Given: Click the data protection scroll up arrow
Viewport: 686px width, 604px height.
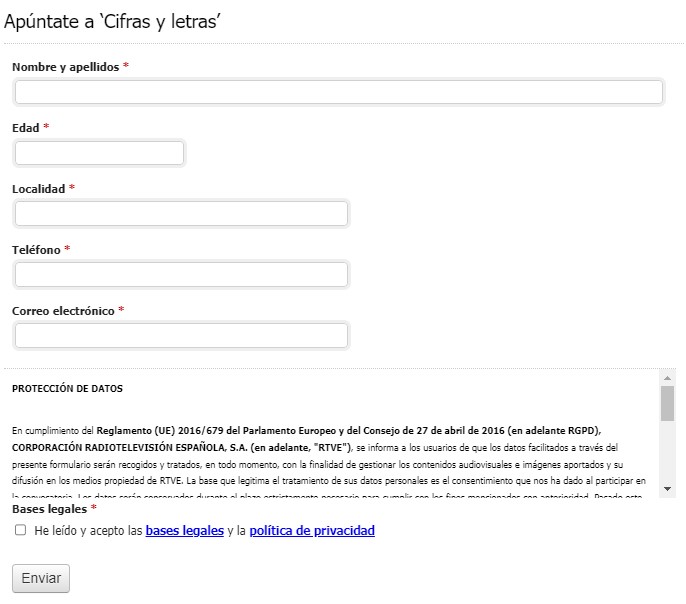Looking at the screenshot, I should click(x=667, y=377).
